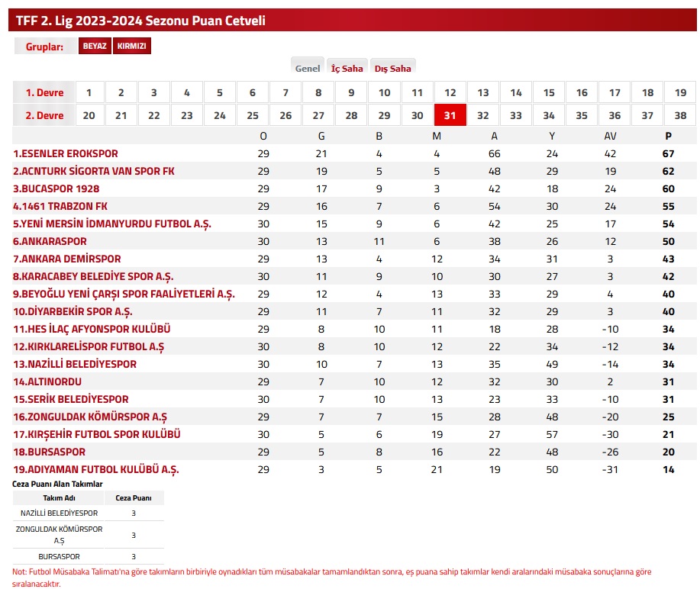Click the Y goals-against column header
Image resolution: width=700 pixels, height=589 pixels.
[552, 136]
